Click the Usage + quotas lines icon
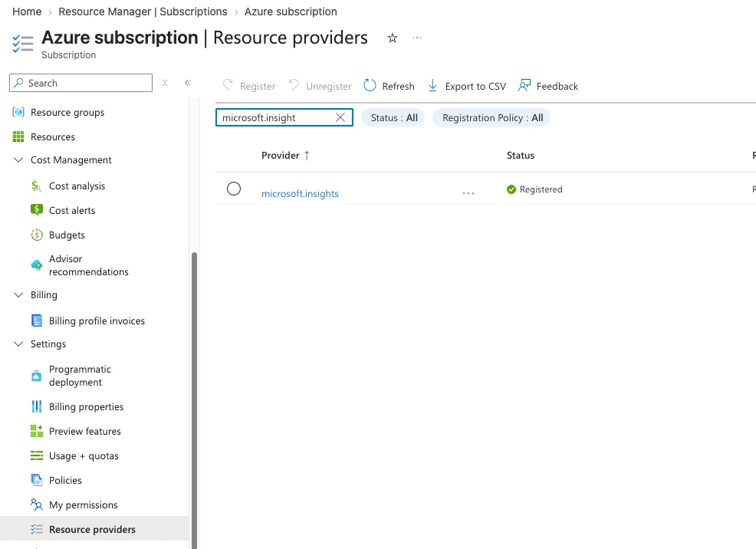This screenshot has width=756, height=549. [x=37, y=455]
